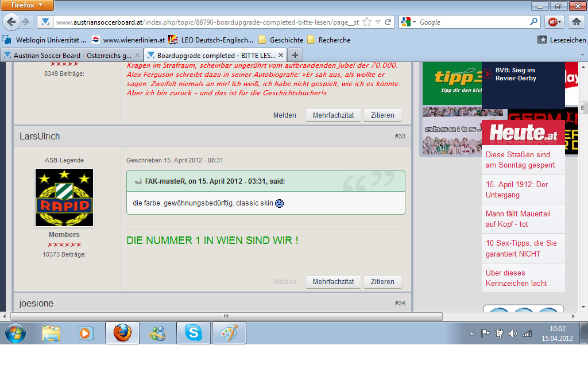Click Mehrfachzitat on LarsUlrich's post

334,282
